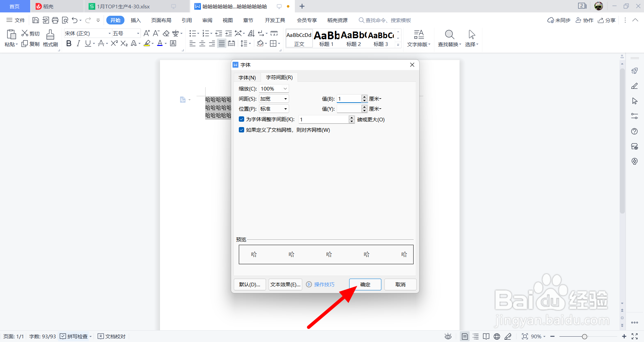Uncheck the document grid alignment checkbox
Viewport: 644px width, 342px height.
click(241, 130)
